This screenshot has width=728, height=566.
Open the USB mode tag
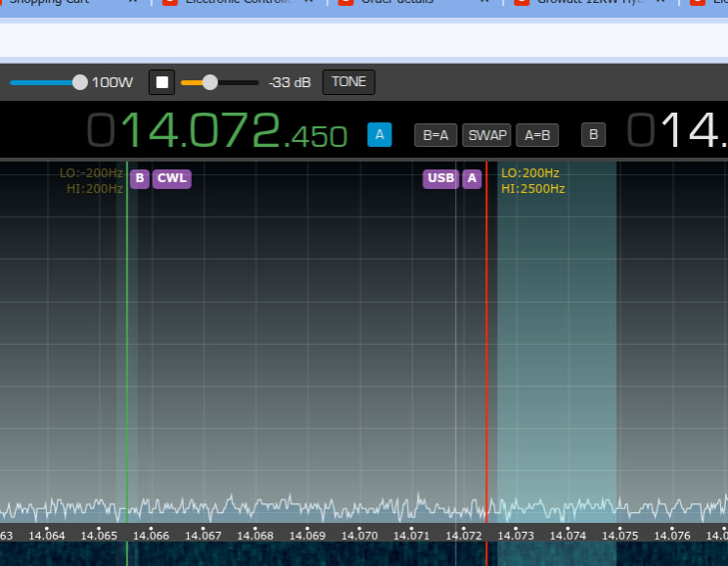(x=440, y=178)
